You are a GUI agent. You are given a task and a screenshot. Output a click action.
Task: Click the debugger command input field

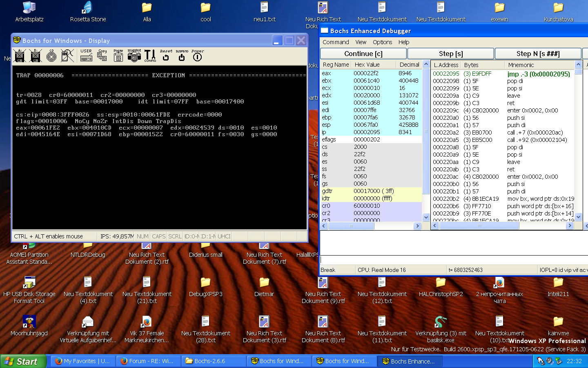click(453, 260)
